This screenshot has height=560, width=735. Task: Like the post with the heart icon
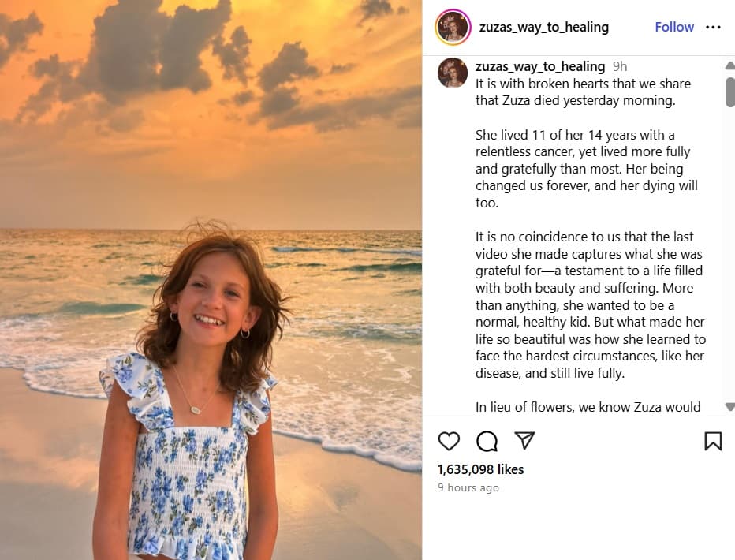[449, 441]
